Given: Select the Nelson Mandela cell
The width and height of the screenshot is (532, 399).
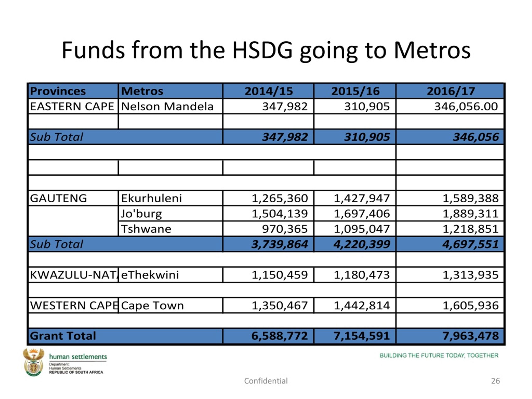Looking at the screenshot, I should (171, 106).
